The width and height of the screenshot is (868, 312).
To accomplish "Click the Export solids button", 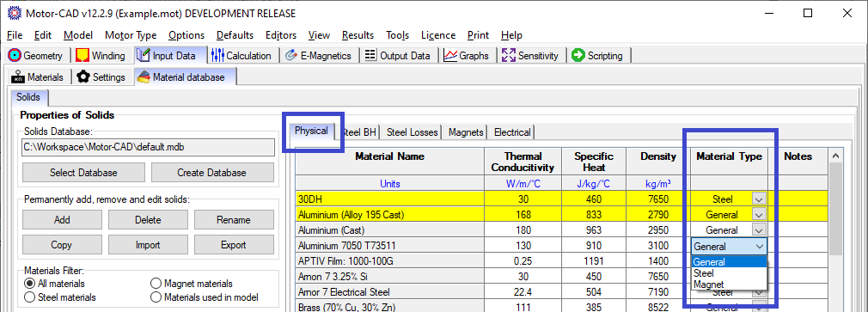I will click(x=234, y=244).
